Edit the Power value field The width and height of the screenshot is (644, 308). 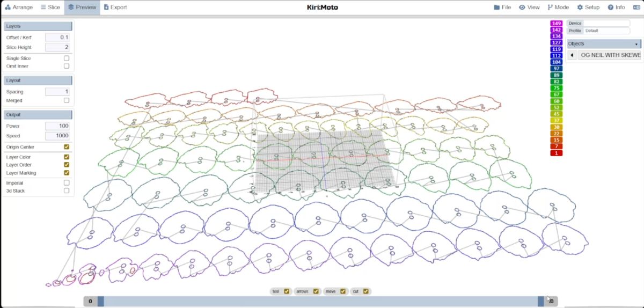click(57, 126)
